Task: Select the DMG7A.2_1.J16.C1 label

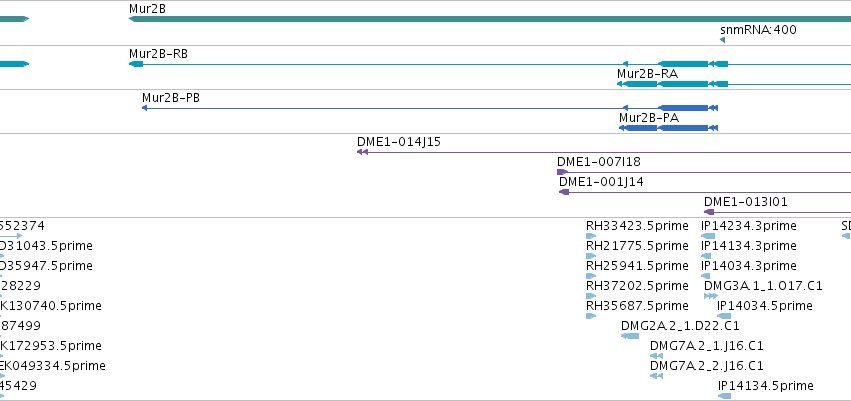Action: pos(707,346)
